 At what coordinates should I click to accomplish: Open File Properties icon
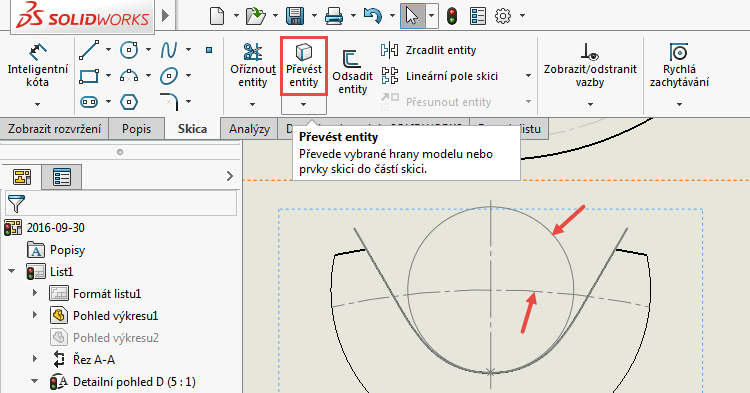478,16
